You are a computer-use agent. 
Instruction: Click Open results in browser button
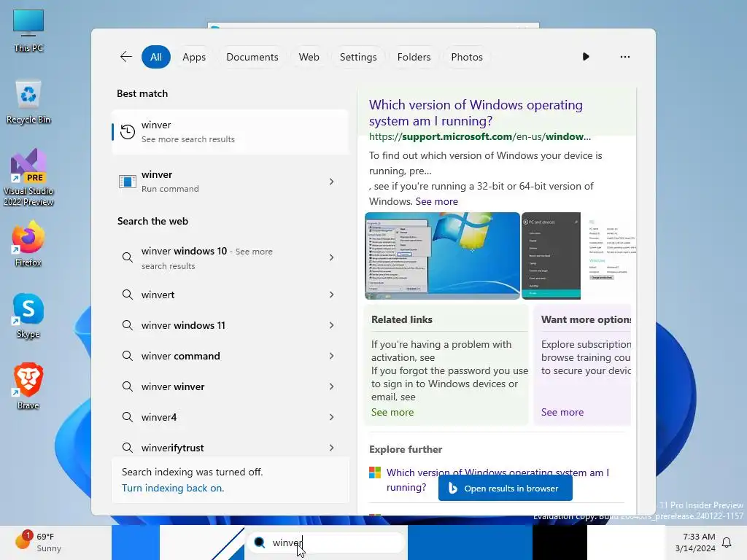coord(506,489)
